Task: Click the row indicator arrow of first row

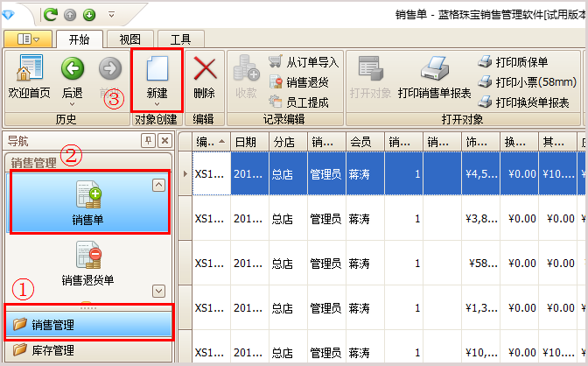Action: (x=185, y=173)
